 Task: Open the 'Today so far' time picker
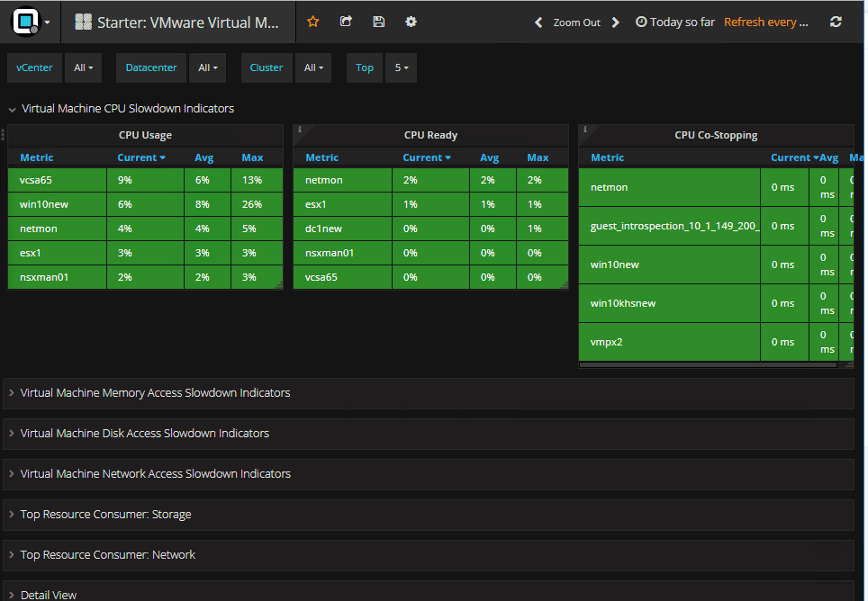[675, 22]
